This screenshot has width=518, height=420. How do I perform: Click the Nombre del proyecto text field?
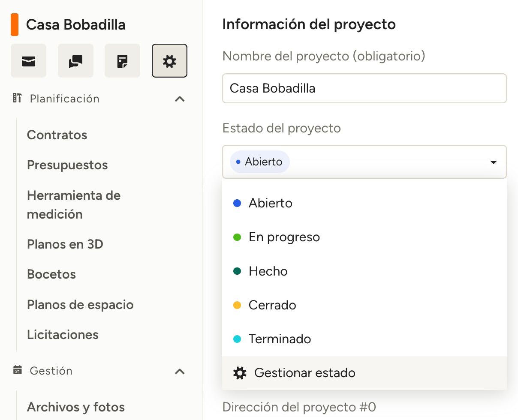point(364,88)
